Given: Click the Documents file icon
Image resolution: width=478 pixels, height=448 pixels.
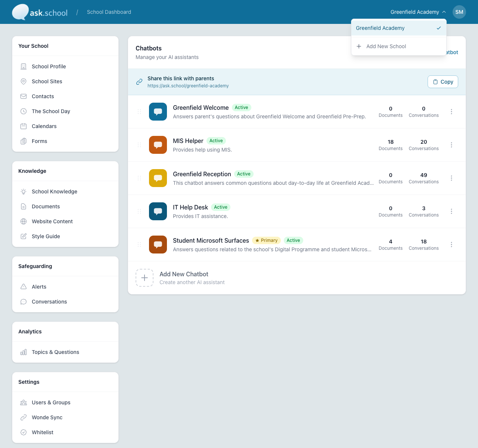Looking at the screenshot, I should click(x=24, y=206).
